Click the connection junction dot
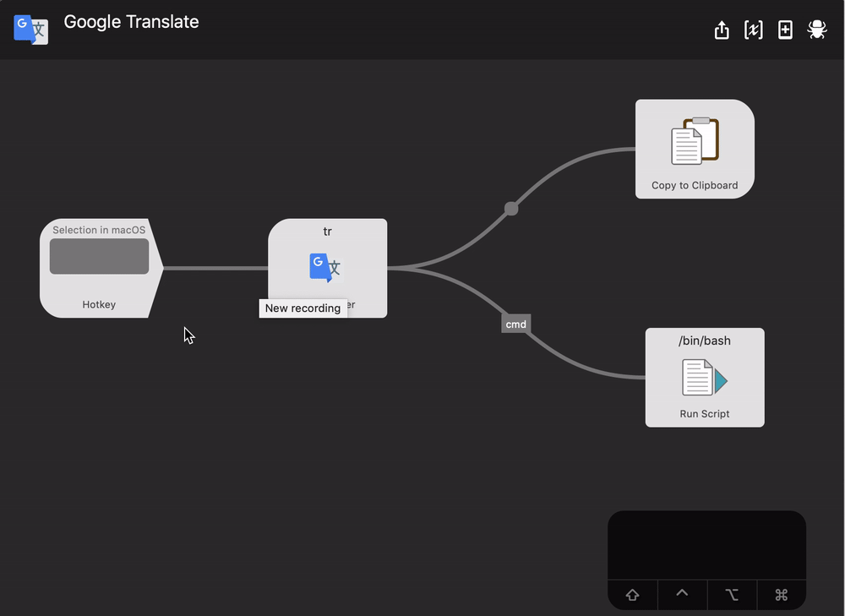 [511, 209]
